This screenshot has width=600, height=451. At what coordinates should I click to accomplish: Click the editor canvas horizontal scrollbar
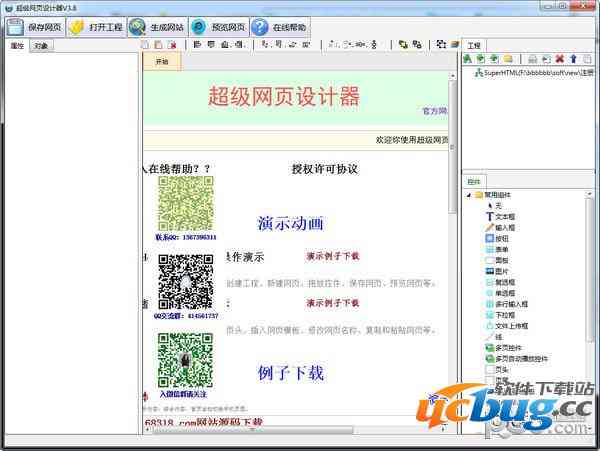253,430
